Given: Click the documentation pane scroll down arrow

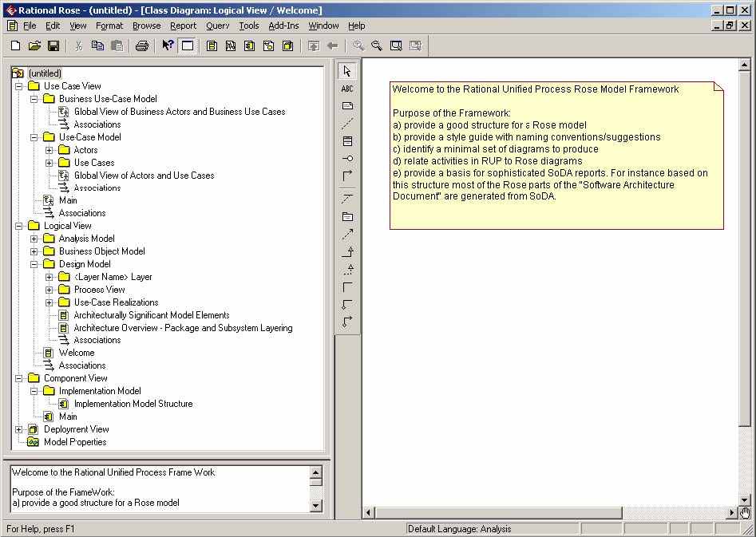Looking at the screenshot, I should tap(316, 506).
